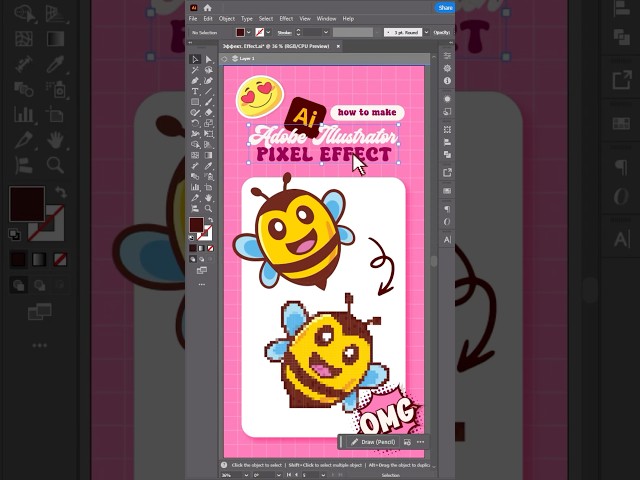Screen dimensions: 640x480
Task: Select the Zoom magnifier tool
Action: click(x=209, y=208)
